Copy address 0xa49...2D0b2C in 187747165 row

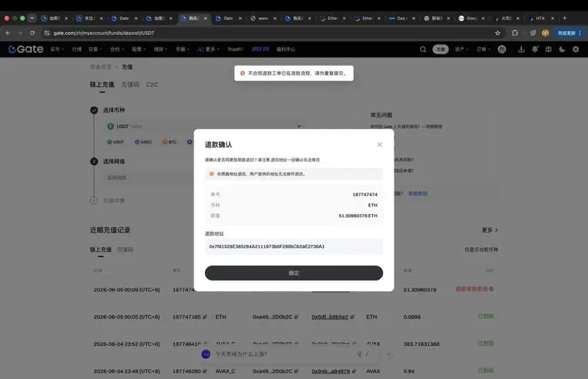click(x=296, y=317)
